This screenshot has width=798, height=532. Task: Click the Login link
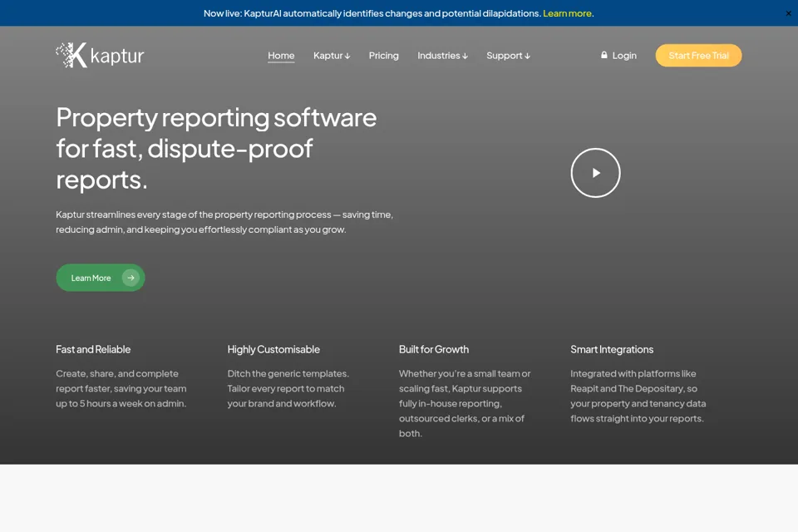(618, 56)
